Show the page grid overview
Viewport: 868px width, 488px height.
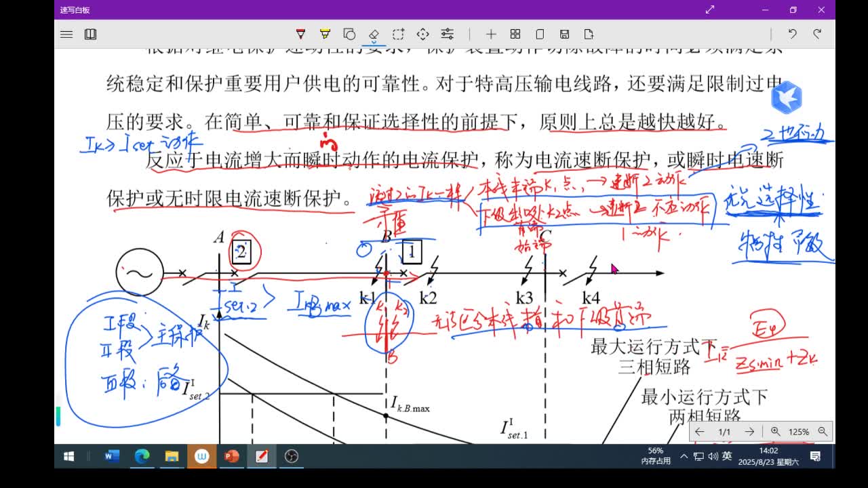515,34
